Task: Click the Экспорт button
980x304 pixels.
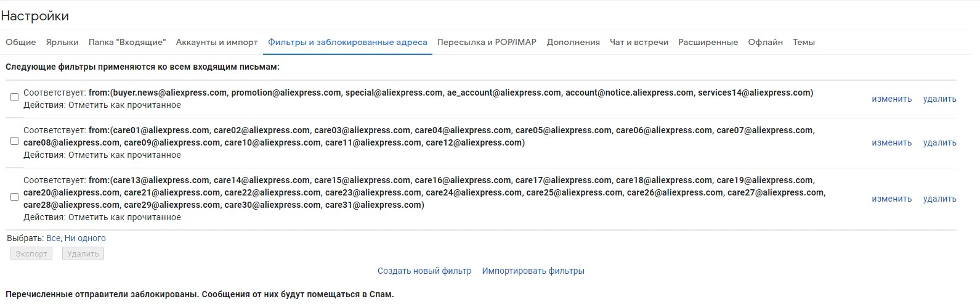Action: 31,253
